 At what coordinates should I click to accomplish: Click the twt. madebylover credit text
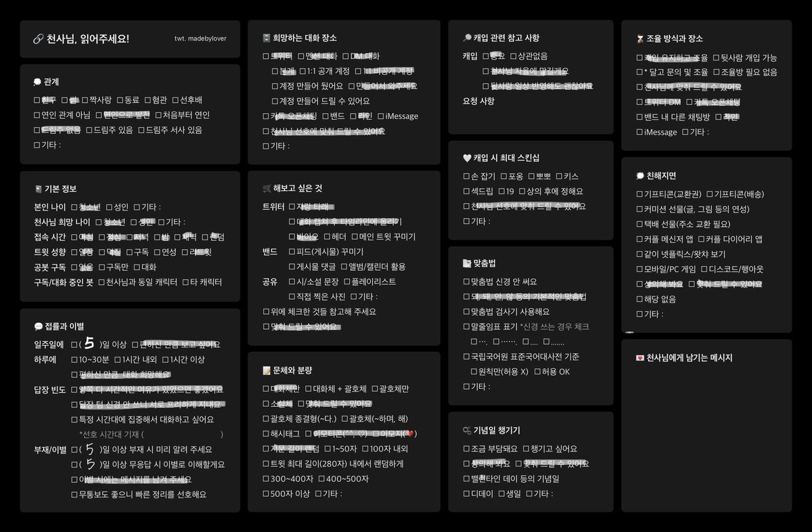pyautogui.click(x=200, y=39)
